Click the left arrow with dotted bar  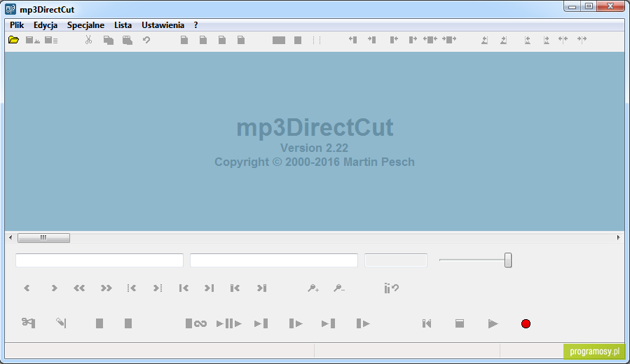pyautogui.click(x=131, y=288)
